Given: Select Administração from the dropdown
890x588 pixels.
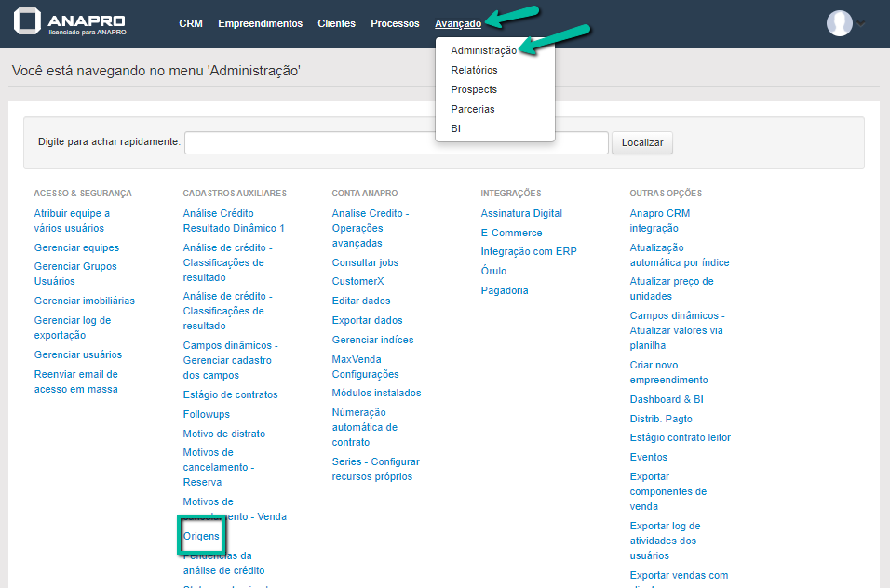Looking at the screenshot, I should tap(483, 50).
